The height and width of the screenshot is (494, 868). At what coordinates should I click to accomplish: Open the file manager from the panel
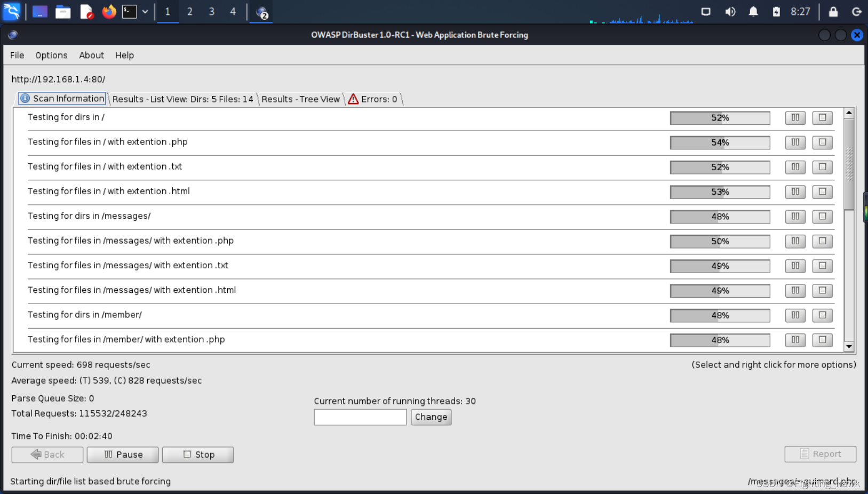coord(63,11)
